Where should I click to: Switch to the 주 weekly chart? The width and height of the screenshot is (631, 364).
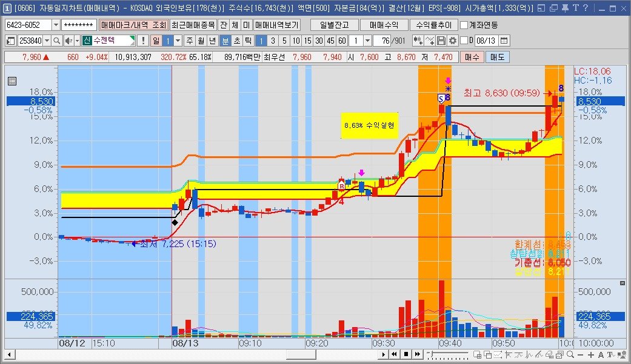pyautogui.click(x=189, y=41)
